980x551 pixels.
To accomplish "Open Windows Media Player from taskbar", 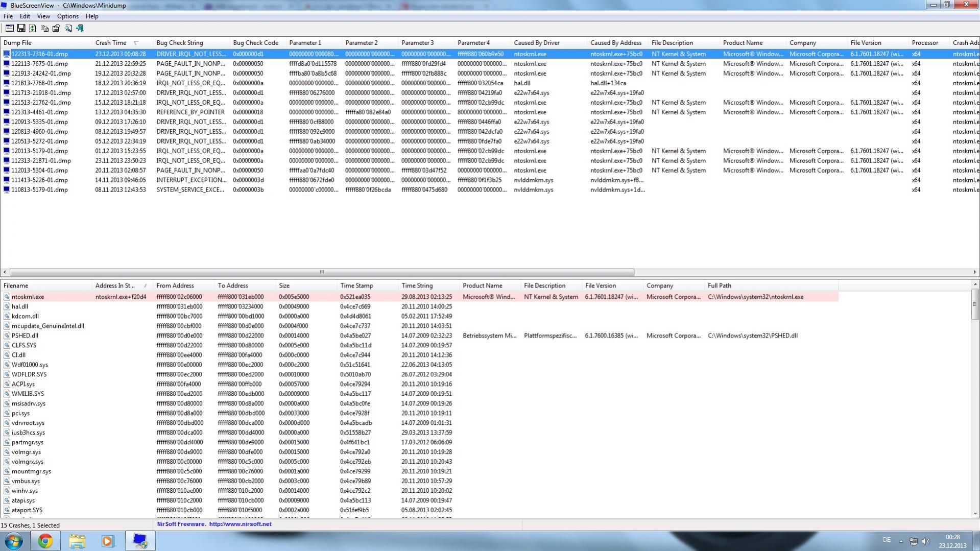I will point(108,541).
